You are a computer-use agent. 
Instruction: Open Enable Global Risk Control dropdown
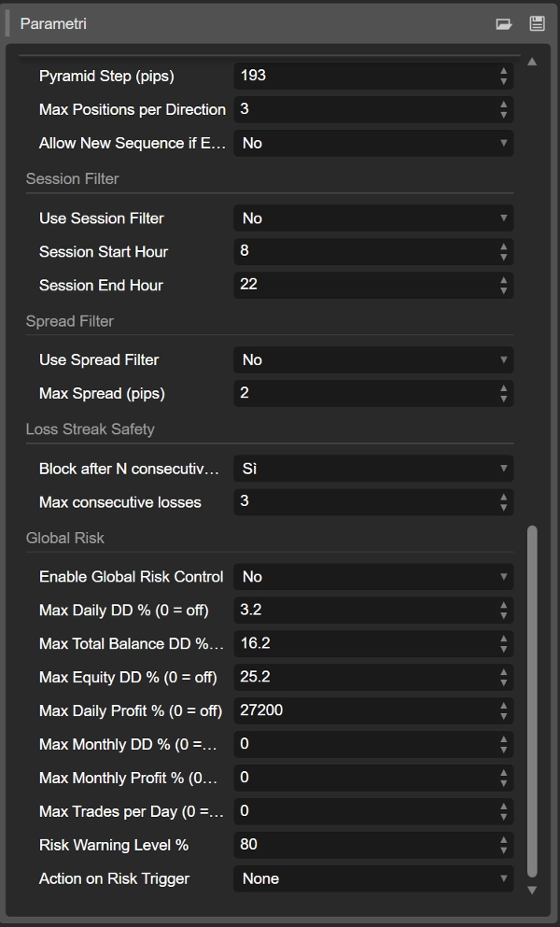pyautogui.click(x=372, y=577)
